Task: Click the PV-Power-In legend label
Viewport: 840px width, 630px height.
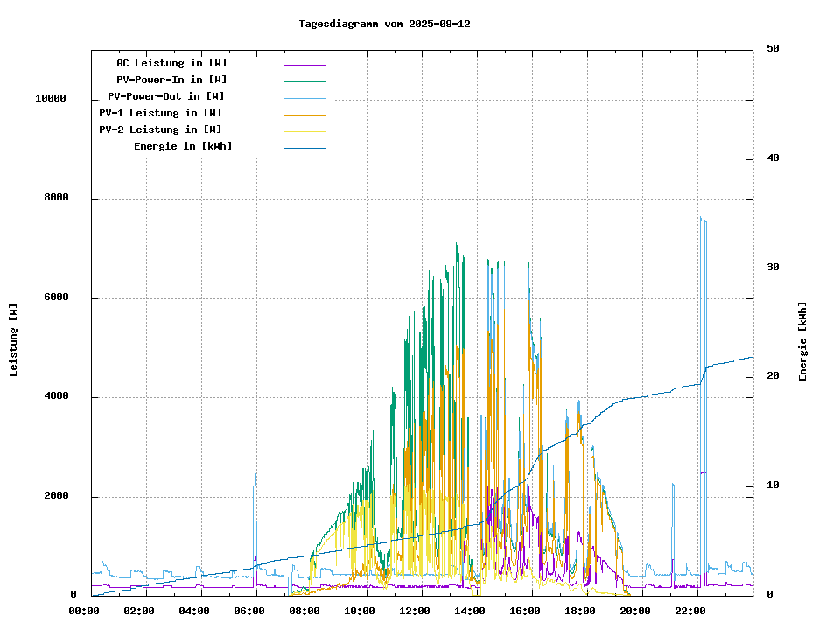Action: (x=171, y=80)
